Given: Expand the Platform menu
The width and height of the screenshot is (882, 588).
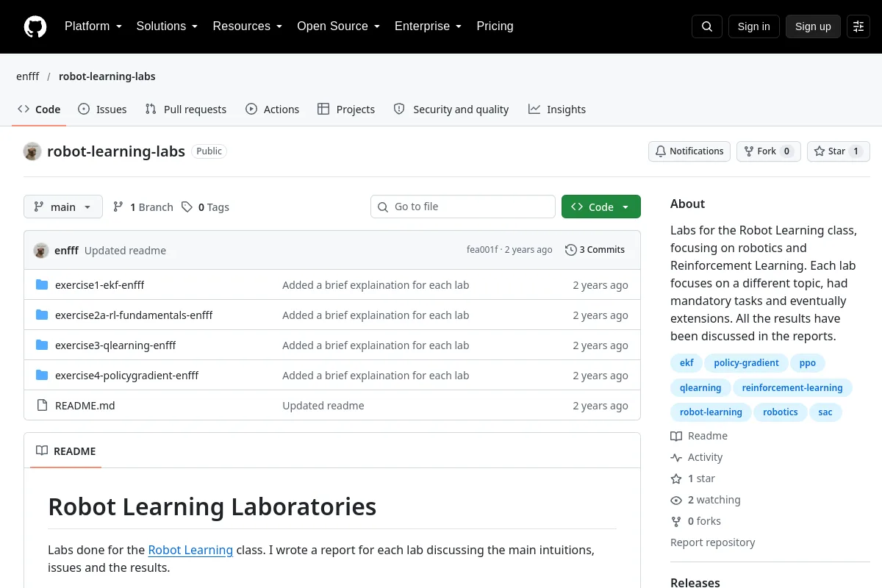Looking at the screenshot, I should coord(93,26).
